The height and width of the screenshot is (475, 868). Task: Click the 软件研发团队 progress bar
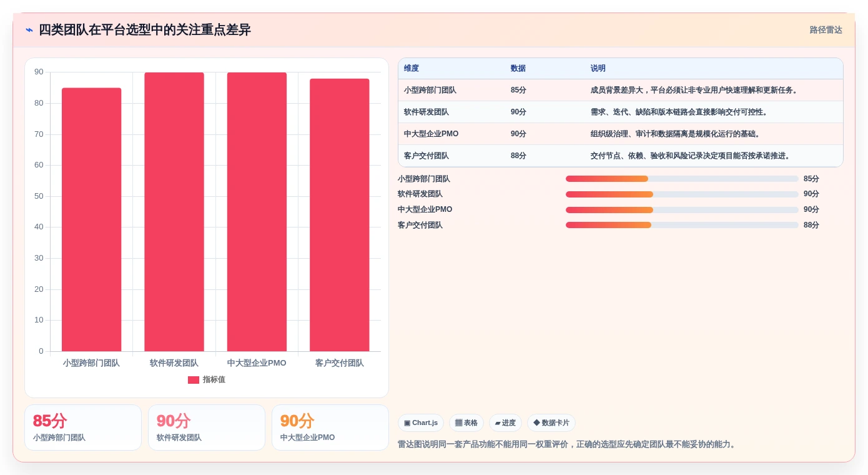tap(682, 194)
